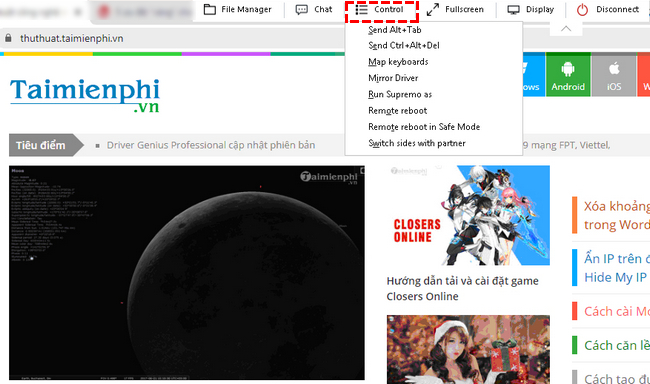Open the red Cách cài link

(617, 311)
